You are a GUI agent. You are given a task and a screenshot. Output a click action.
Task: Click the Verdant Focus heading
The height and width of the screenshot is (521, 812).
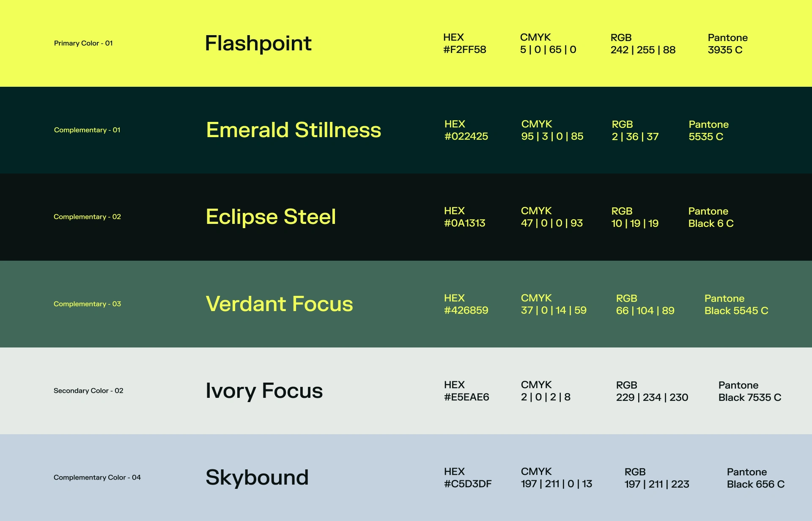[x=279, y=304]
